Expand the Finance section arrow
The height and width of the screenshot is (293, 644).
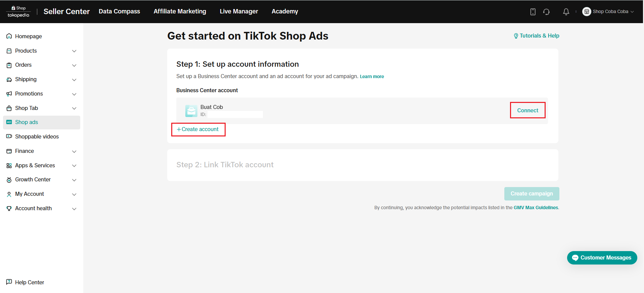pyautogui.click(x=74, y=151)
